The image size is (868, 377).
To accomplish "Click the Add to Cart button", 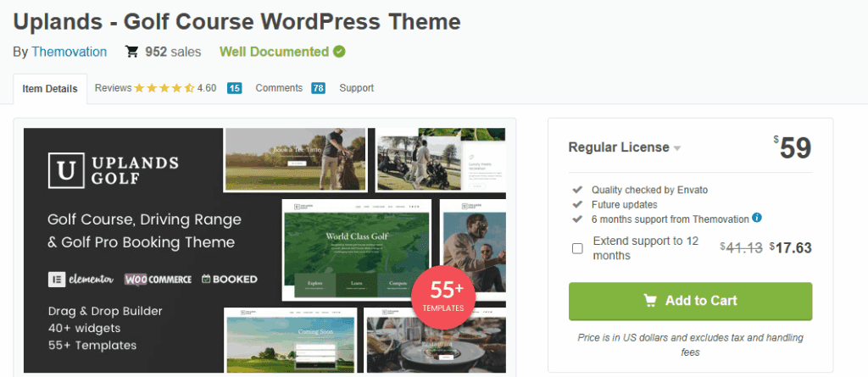I will [690, 301].
